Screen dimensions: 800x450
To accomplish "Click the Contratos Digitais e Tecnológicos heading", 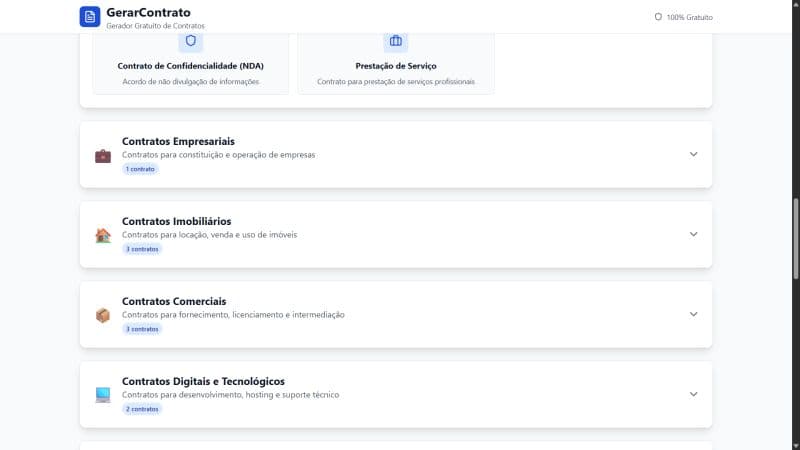I will 203,382.
